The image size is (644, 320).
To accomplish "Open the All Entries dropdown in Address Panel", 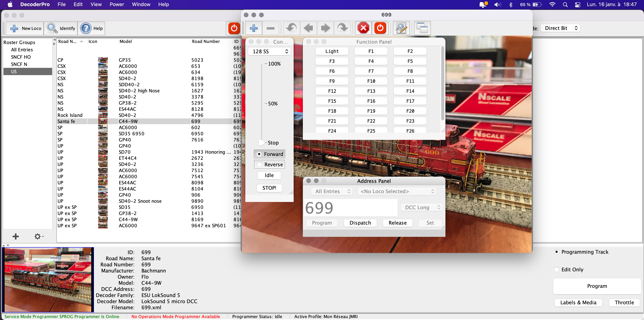I will click(332, 191).
